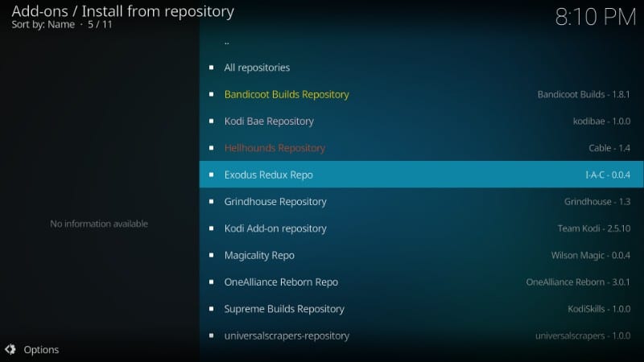Select Magicality Repo
The width and height of the screenshot is (644, 362).
tap(421, 255)
